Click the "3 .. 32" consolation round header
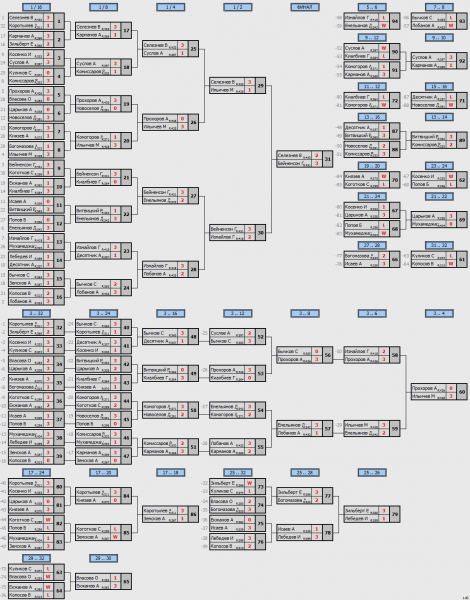Screen dimensions: 470x600 (36, 313)
